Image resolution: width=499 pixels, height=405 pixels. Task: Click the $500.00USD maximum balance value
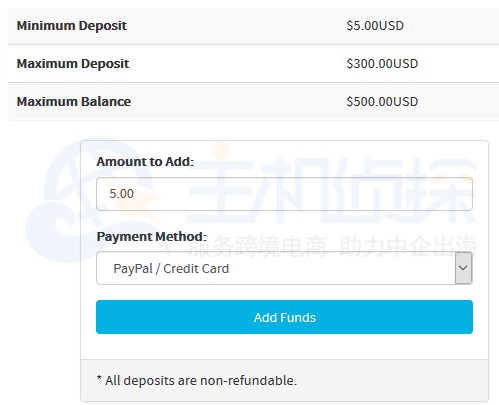coord(382,102)
